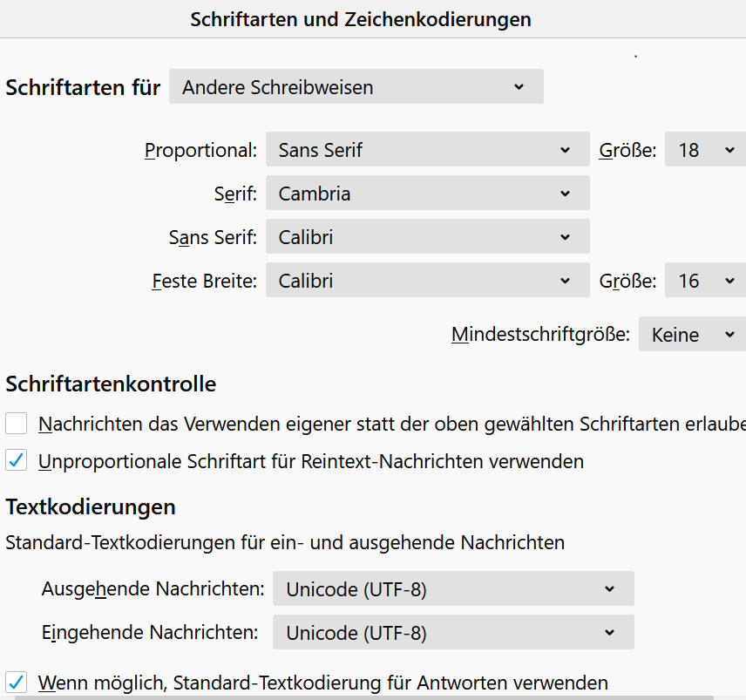Change the proportional font size 18 dropdown
This screenshot has width=746, height=700.
[x=704, y=150]
